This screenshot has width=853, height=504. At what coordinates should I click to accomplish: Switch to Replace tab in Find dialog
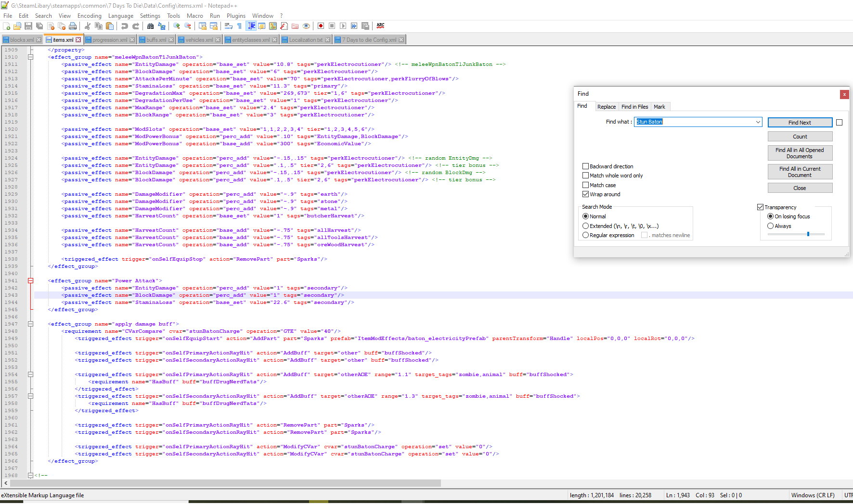(x=607, y=107)
